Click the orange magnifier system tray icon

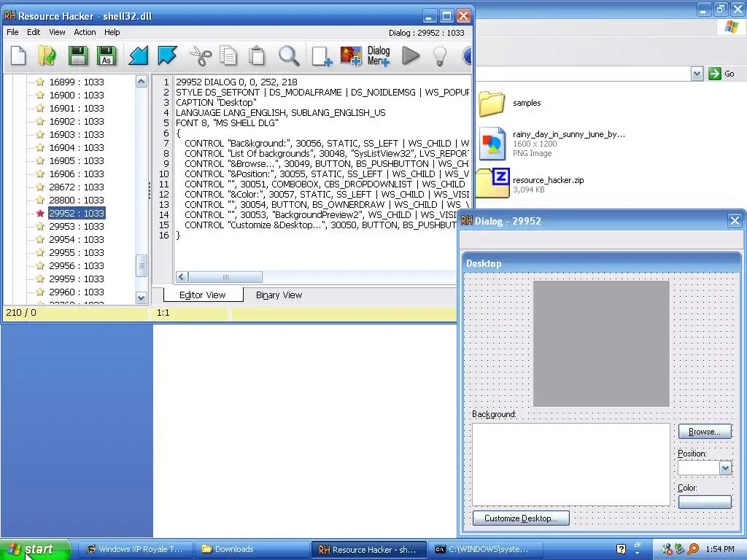pyautogui.click(x=693, y=549)
